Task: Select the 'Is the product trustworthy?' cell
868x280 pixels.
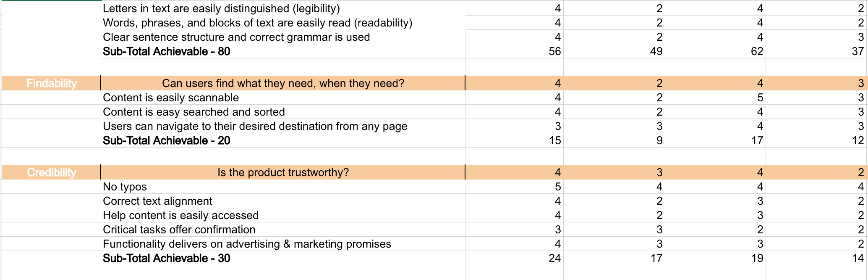Action: 283,172
